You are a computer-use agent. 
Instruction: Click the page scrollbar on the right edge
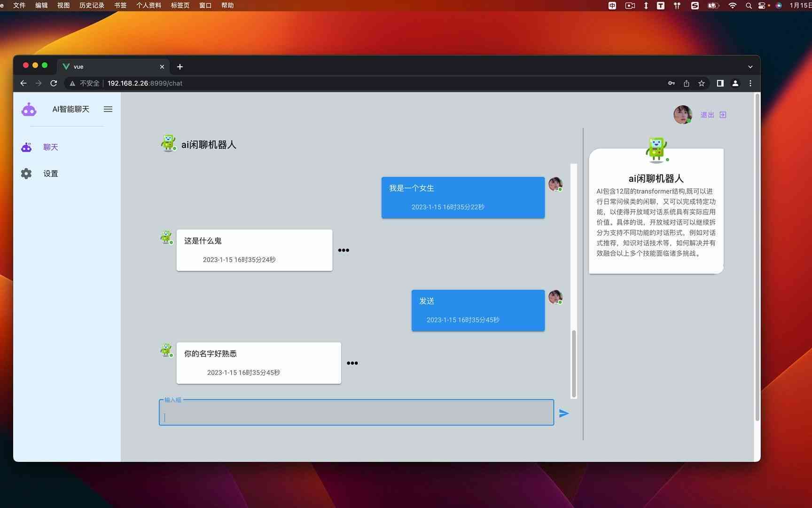coord(757,257)
